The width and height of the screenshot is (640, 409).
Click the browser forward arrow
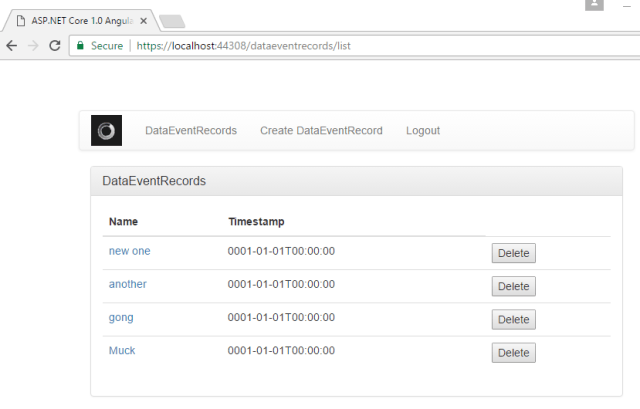pyautogui.click(x=33, y=45)
